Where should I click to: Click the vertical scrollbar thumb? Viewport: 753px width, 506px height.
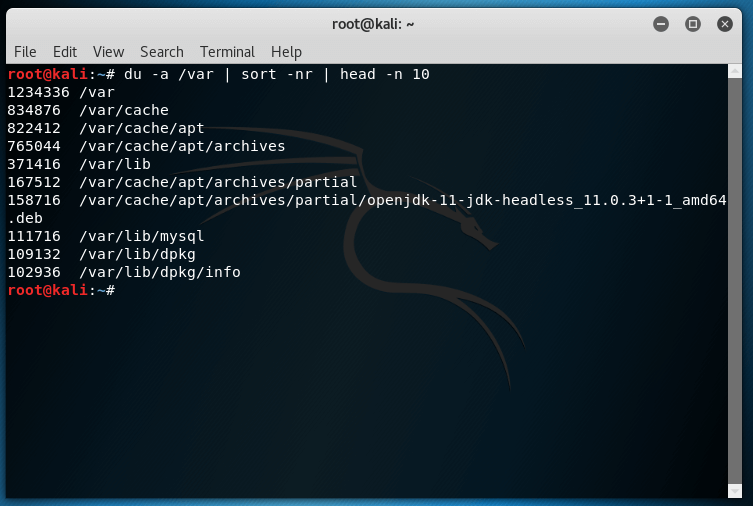(x=735, y=281)
